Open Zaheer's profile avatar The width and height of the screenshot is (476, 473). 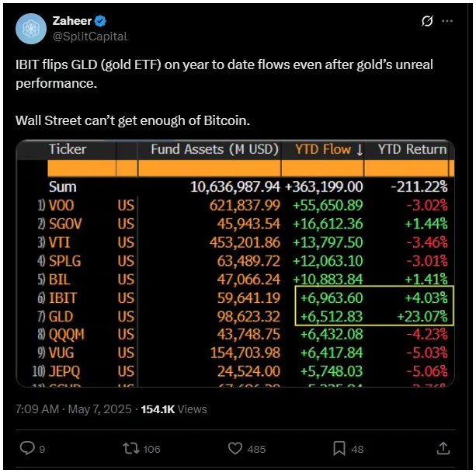(31, 29)
